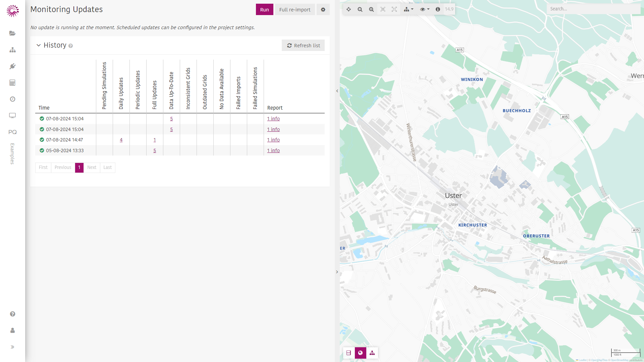
Task: Click daily updates count 4
Action: pyautogui.click(x=121, y=140)
